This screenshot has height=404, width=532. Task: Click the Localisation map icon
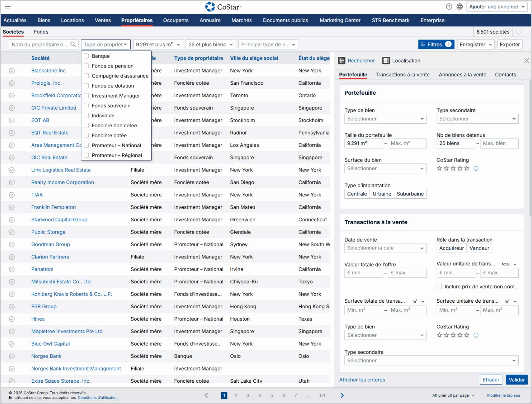[386, 60]
